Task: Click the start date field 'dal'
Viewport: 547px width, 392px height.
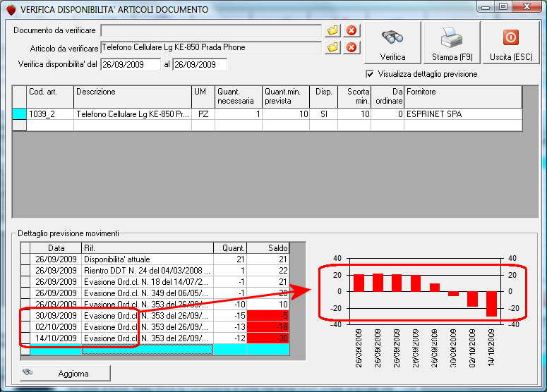Action: 131,64
